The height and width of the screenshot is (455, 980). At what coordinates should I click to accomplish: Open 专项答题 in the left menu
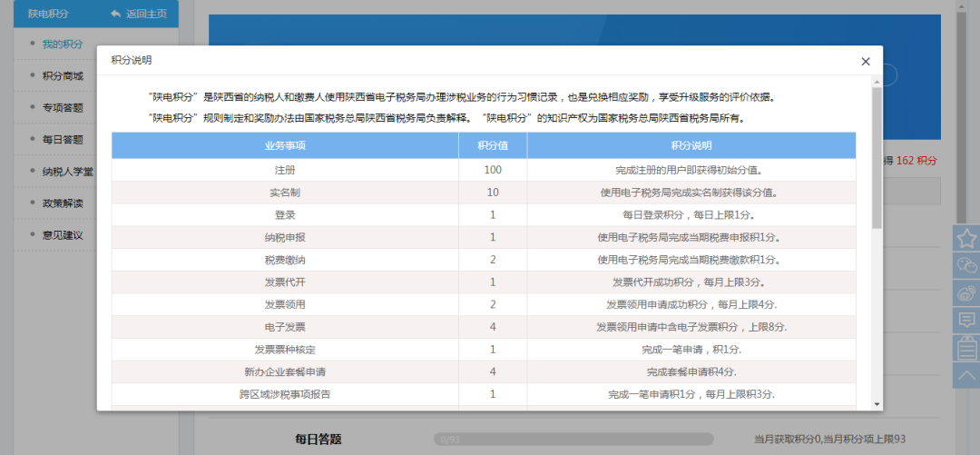click(63, 108)
